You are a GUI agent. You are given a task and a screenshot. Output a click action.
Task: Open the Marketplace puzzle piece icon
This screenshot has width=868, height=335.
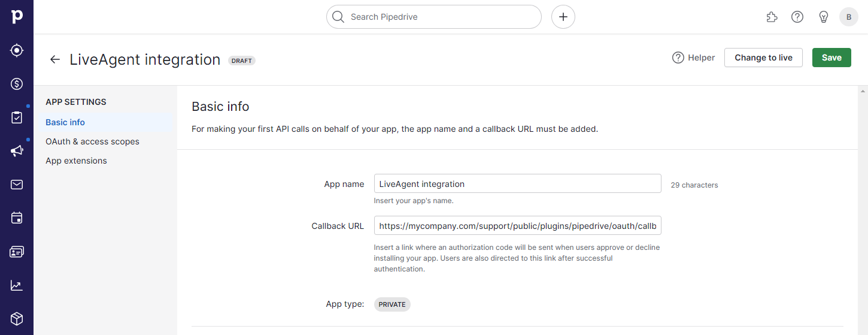[x=772, y=17]
